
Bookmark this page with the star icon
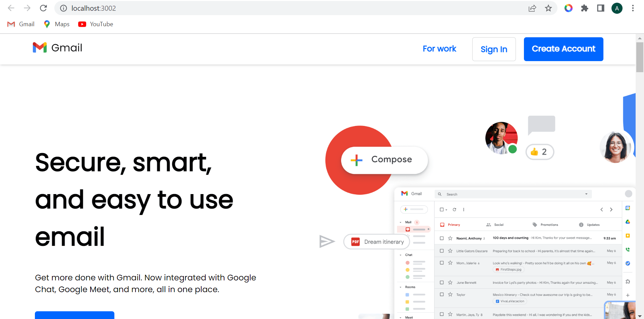pyautogui.click(x=548, y=8)
